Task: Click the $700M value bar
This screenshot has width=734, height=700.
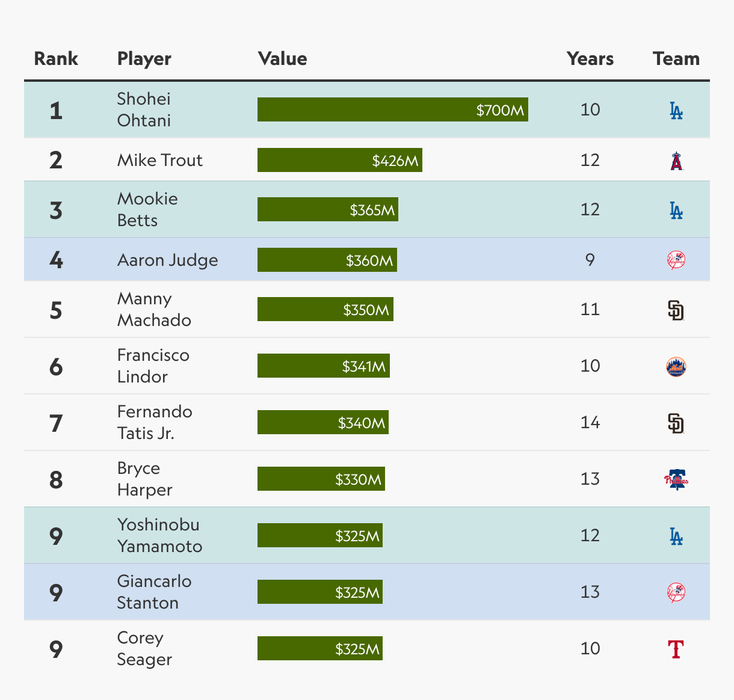Action: click(x=393, y=109)
